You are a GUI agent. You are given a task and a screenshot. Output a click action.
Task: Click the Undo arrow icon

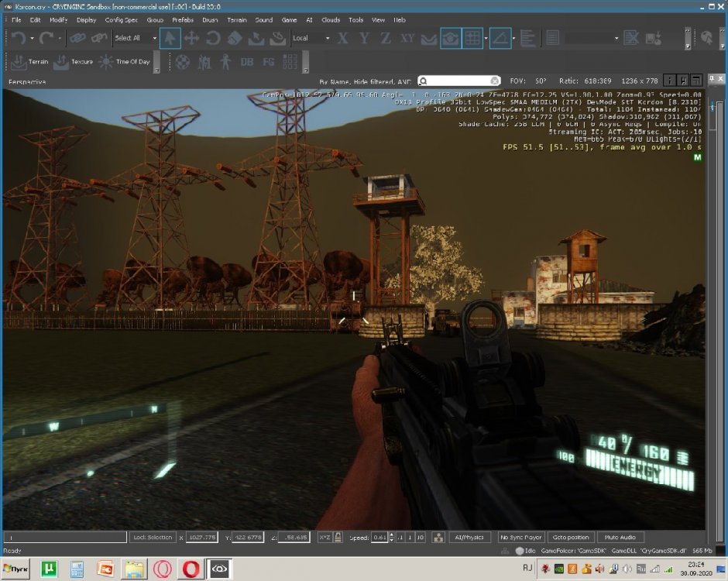tap(18, 38)
